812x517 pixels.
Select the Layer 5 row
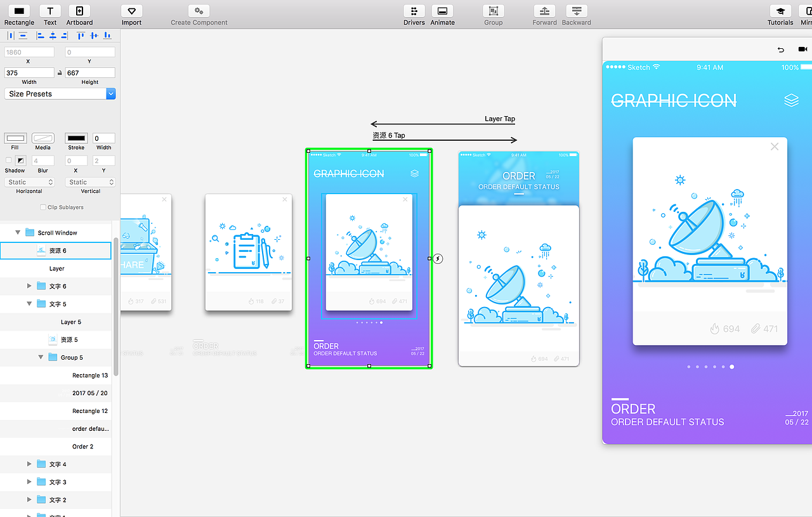56,322
